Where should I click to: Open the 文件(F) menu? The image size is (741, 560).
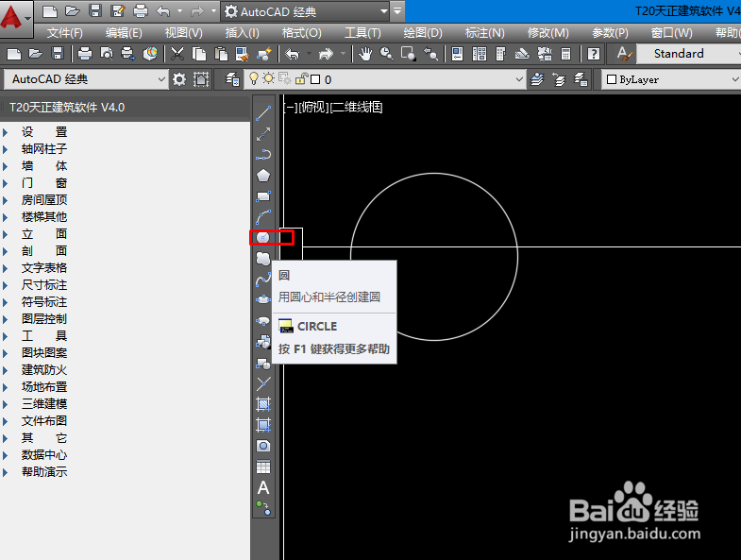pos(65,33)
